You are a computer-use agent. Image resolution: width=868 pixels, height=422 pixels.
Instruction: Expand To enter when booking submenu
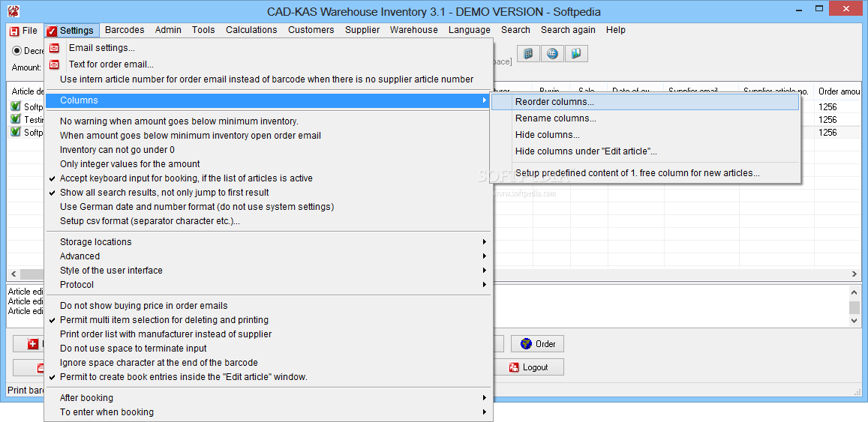(x=268, y=412)
